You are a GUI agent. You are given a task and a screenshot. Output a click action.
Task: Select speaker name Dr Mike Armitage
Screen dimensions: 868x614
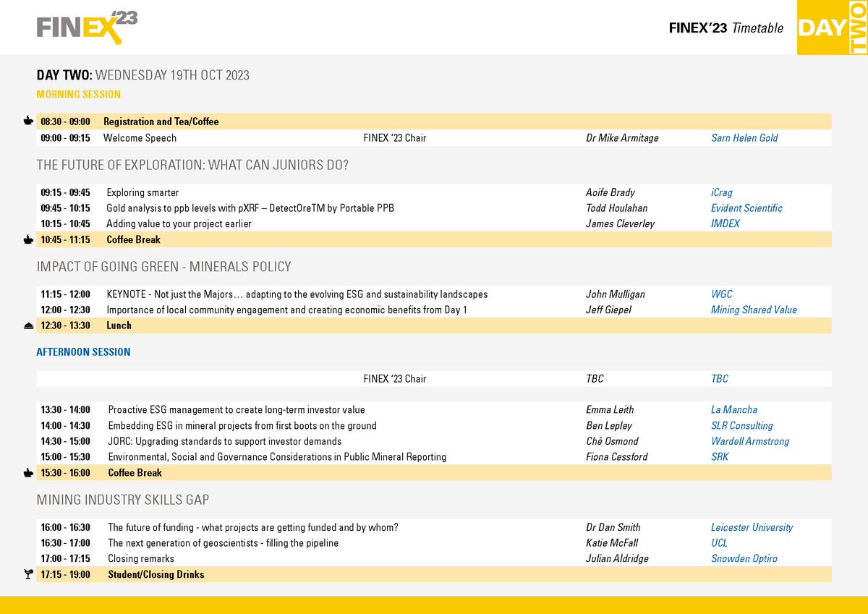[x=622, y=137]
